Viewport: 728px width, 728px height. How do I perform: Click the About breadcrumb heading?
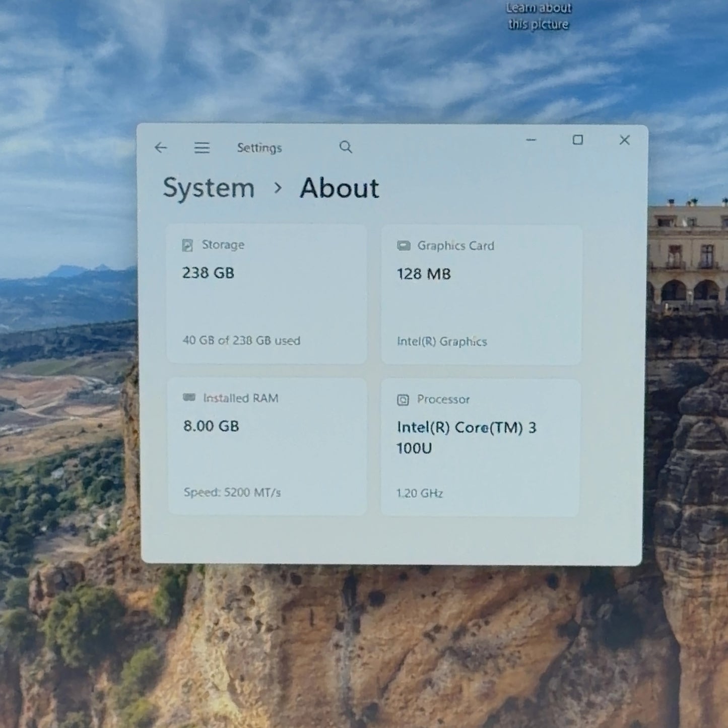tap(339, 188)
